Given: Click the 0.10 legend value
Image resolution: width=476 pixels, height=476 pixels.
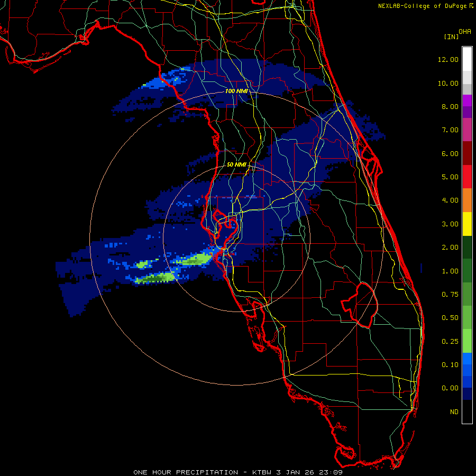Looking at the screenshot, I should click(x=450, y=365).
